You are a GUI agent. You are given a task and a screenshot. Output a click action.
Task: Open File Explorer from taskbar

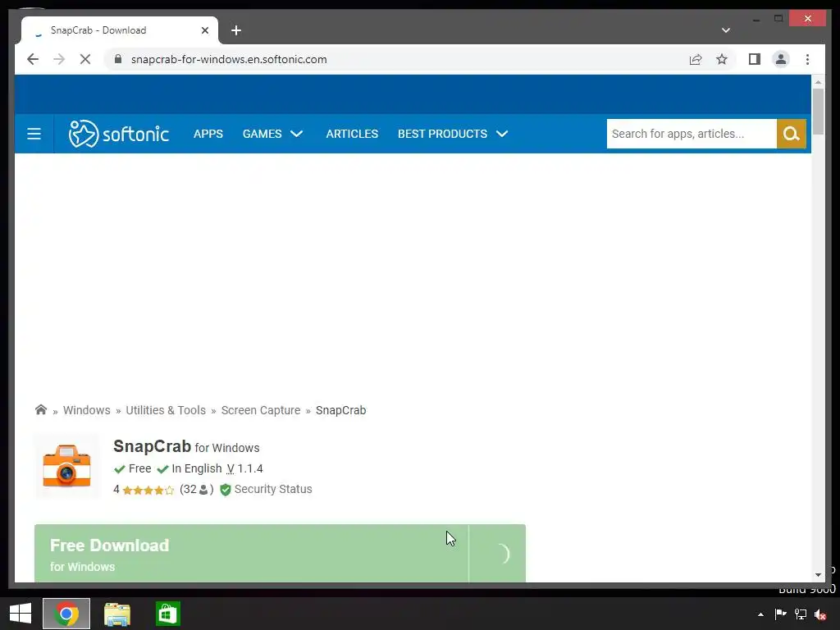117,614
